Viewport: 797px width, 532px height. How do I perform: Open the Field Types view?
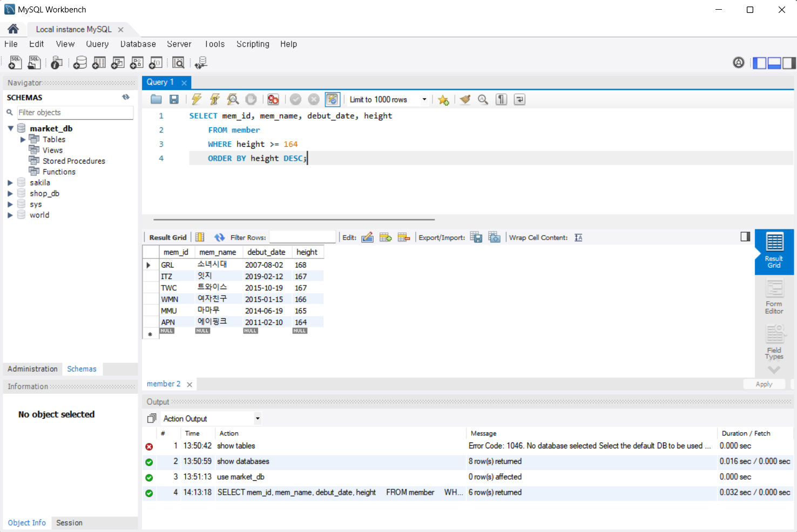pyautogui.click(x=774, y=342)
